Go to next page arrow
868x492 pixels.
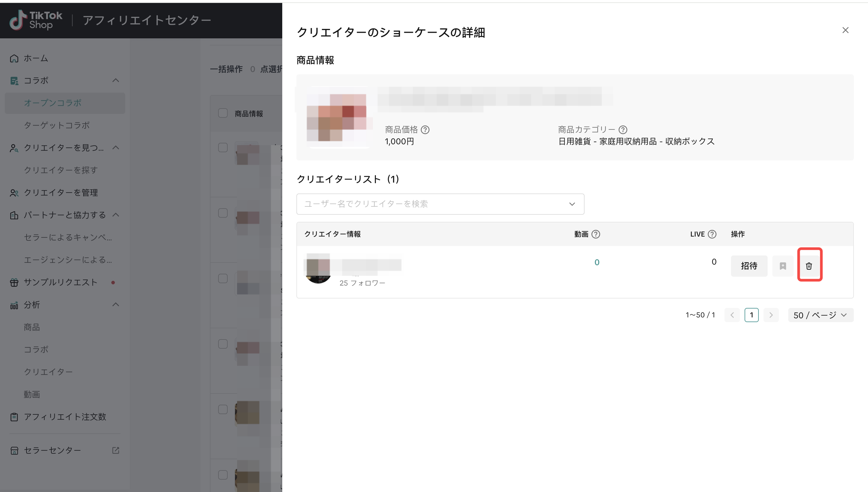click(771, 315)
